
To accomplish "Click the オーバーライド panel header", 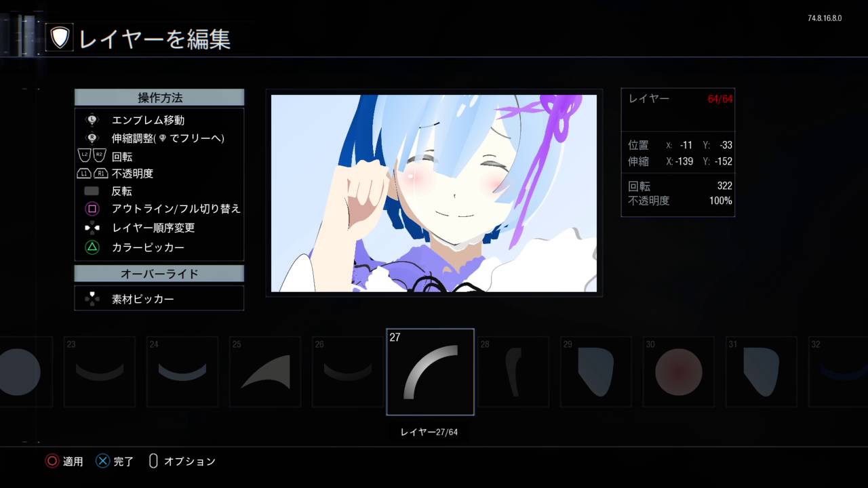I will click(x=159, y=274).
